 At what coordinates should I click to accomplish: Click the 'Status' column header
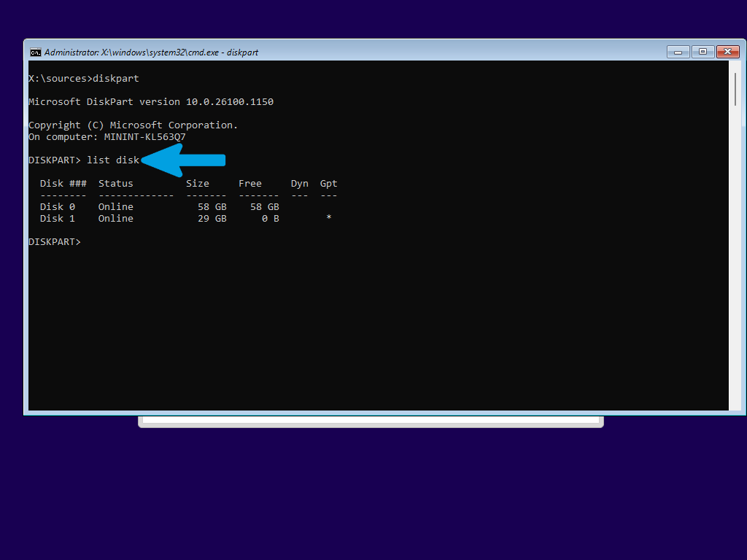click(116, 184)
